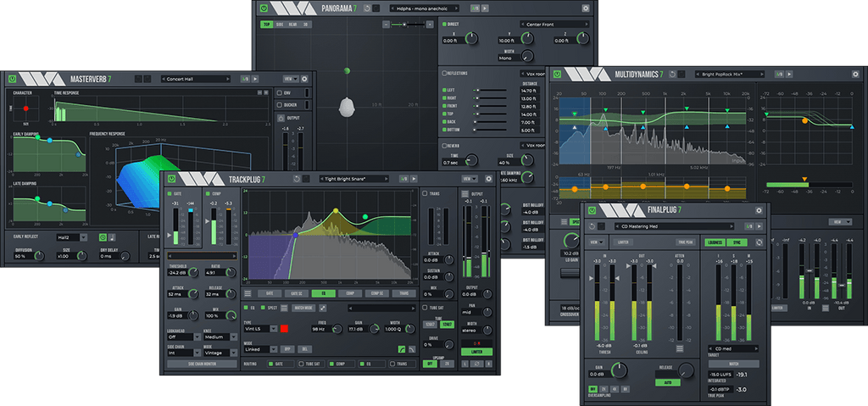This screenshot has height=406, width=868.
Task: Click the TRUE PEAK button in FinalPlug
Action: click(685, 242)
